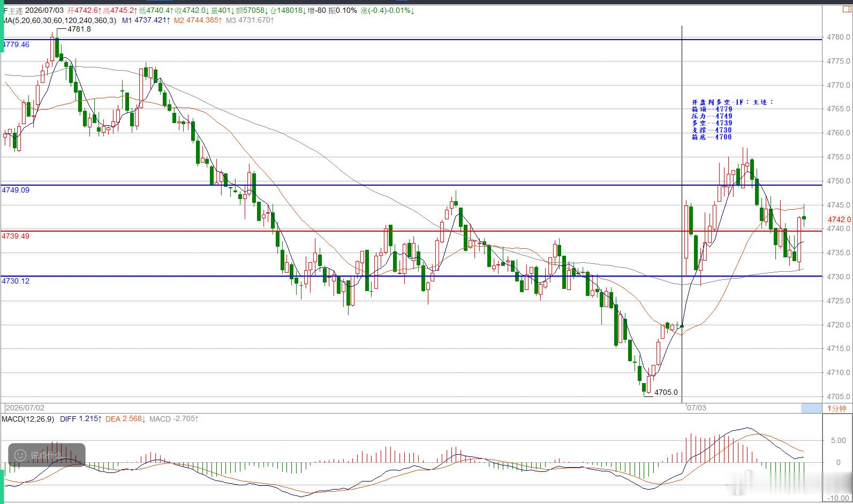Click the open interest 仓148018

point(288,10)
